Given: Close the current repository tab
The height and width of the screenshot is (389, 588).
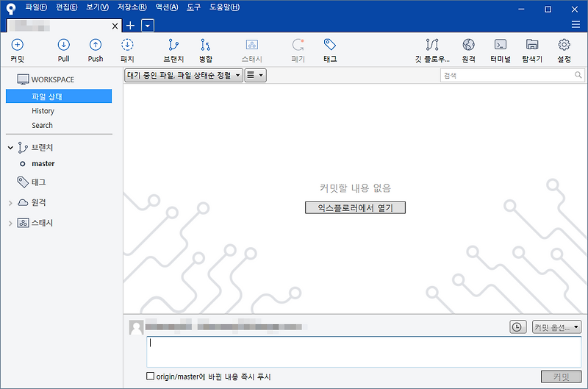Looking at the screenshot, I should 115,26.
